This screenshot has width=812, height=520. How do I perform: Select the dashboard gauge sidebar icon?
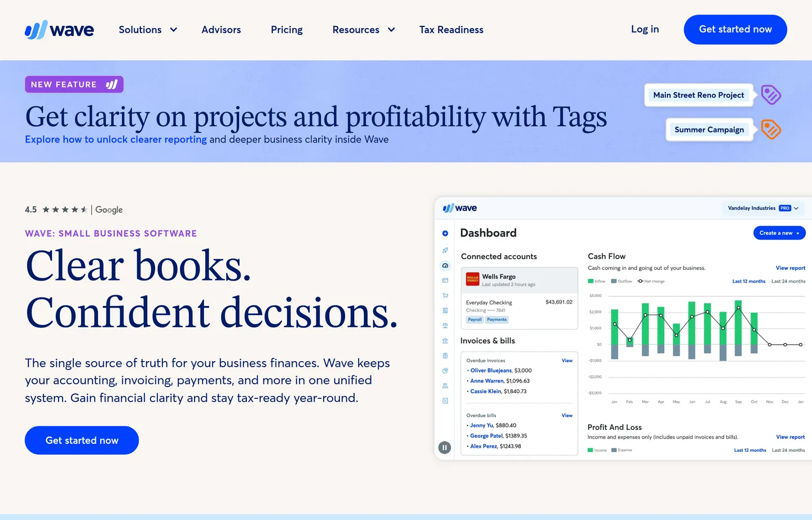(x=445, y=265)
